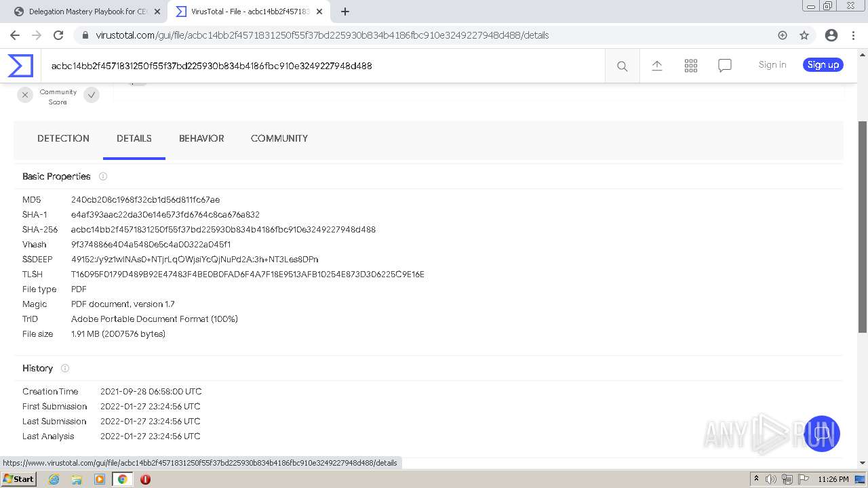Screen dimensions: 868x488
Task: Click the community score X icon
Action: coord(25,96)
